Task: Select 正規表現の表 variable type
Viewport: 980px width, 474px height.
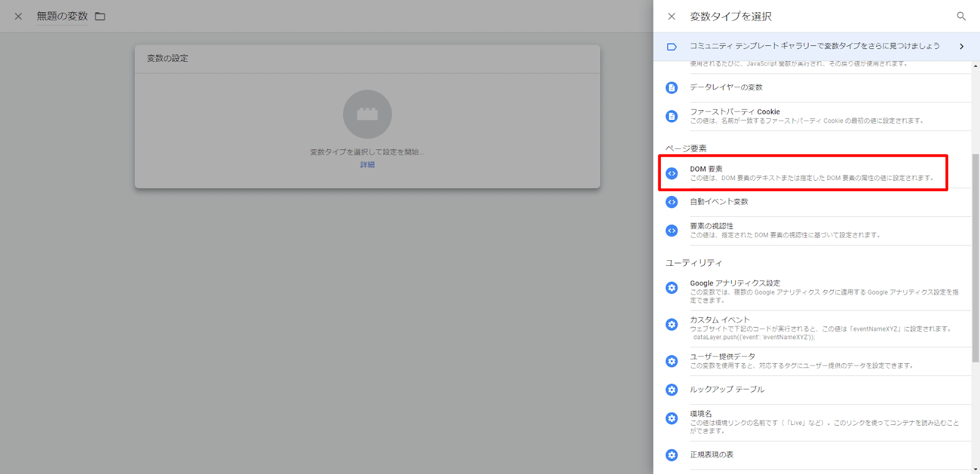Action: [x=711, y=455]
